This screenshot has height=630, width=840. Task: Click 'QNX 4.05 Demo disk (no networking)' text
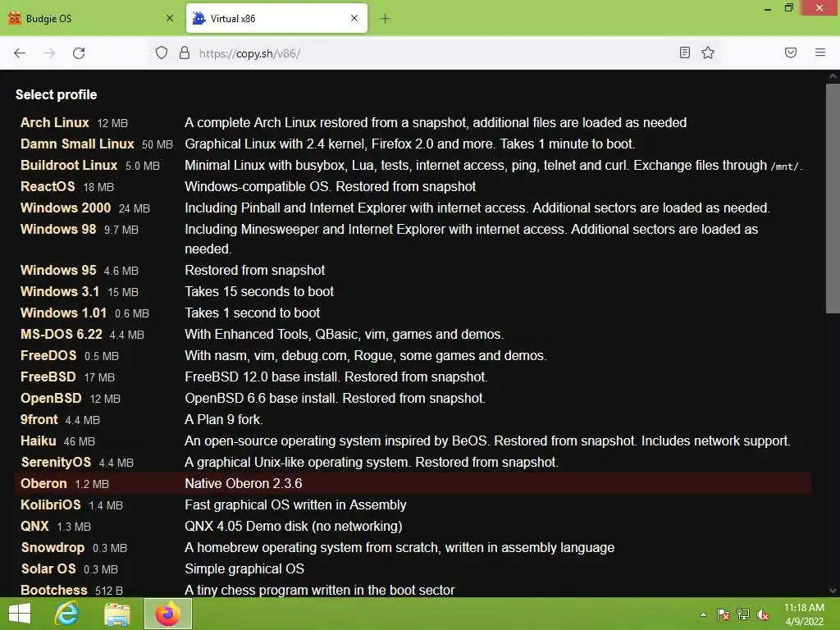coord(294,527)
